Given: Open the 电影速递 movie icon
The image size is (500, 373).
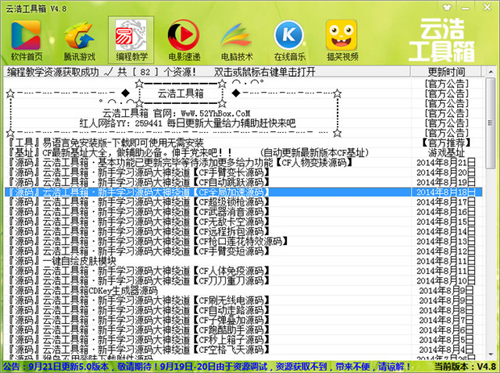Looking at the screenshot, I should point(184,40).
